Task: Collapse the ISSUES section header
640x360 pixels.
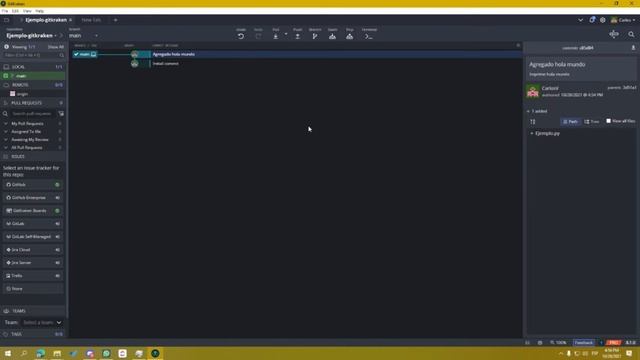Action: click(x=33, y=156)
